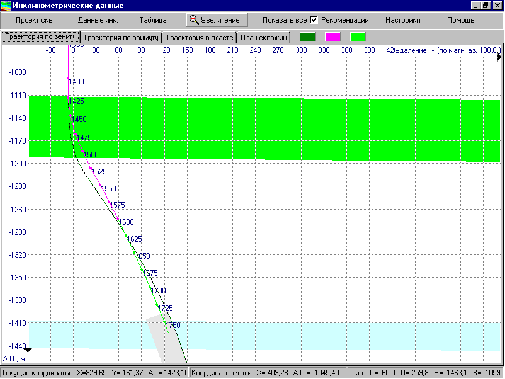
Task: Click the 1625 depth label on the trajectory
Action: click(135, 239)
